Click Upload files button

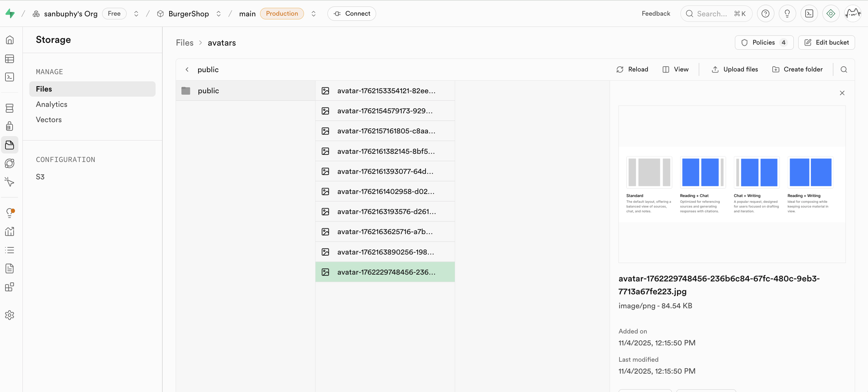pos(735,69)
